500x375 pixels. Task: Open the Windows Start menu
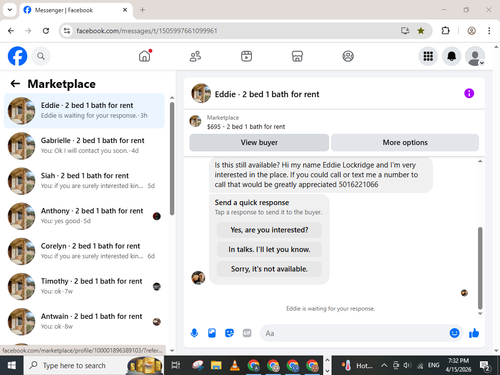12,365
